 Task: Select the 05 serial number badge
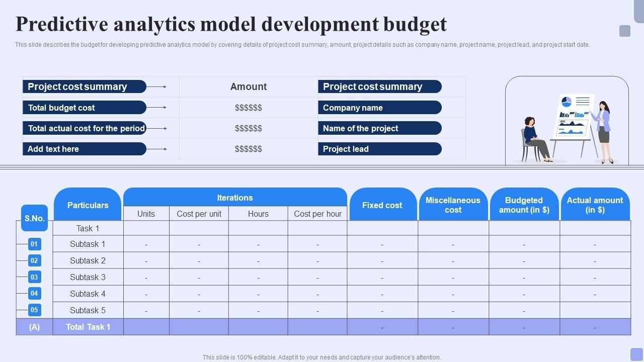click(34, 310)
